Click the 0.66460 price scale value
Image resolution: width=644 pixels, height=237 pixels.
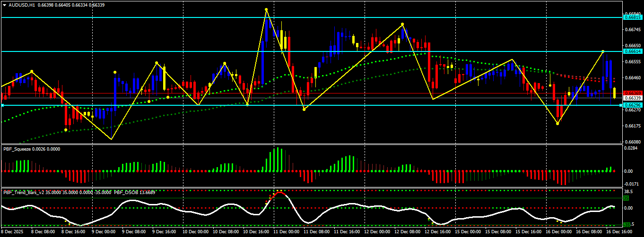point(633,77)
